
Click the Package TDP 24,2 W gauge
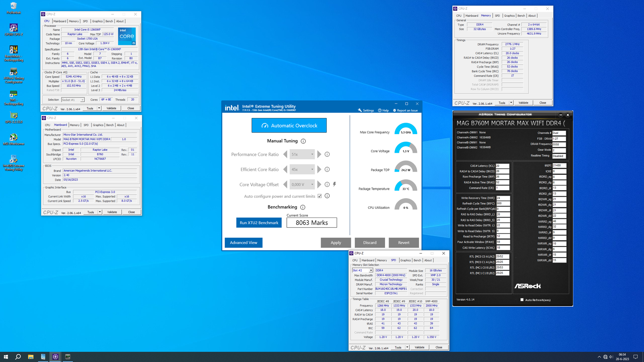click(x=406, y=167)
